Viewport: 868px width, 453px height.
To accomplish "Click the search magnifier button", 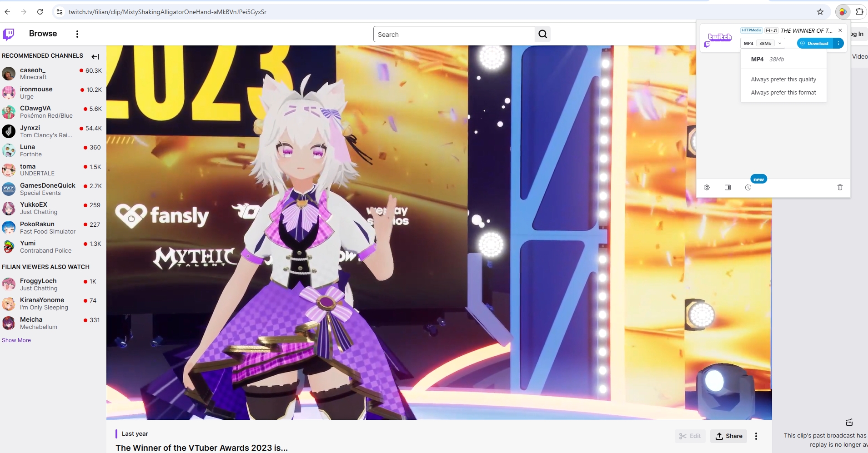I will [x=543, y=34].
